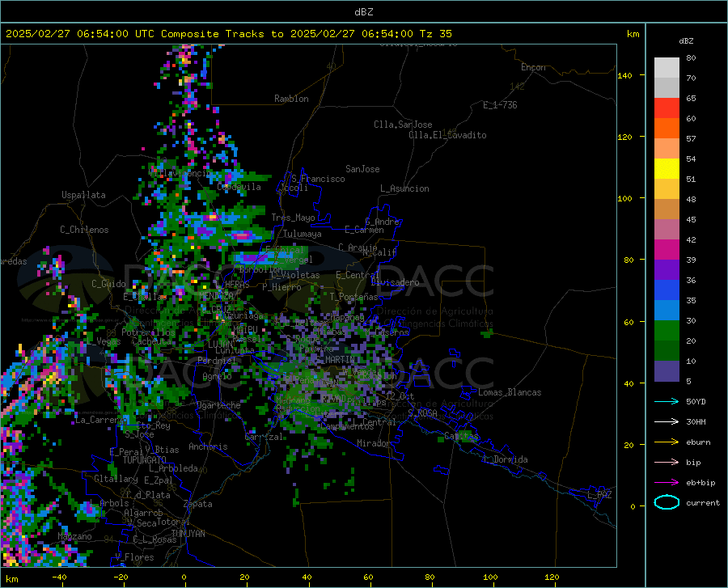This screenshot has width=728, height=588.
Task: Select the red 65 dBZ color swatch
Action: [x=667, y=108]
